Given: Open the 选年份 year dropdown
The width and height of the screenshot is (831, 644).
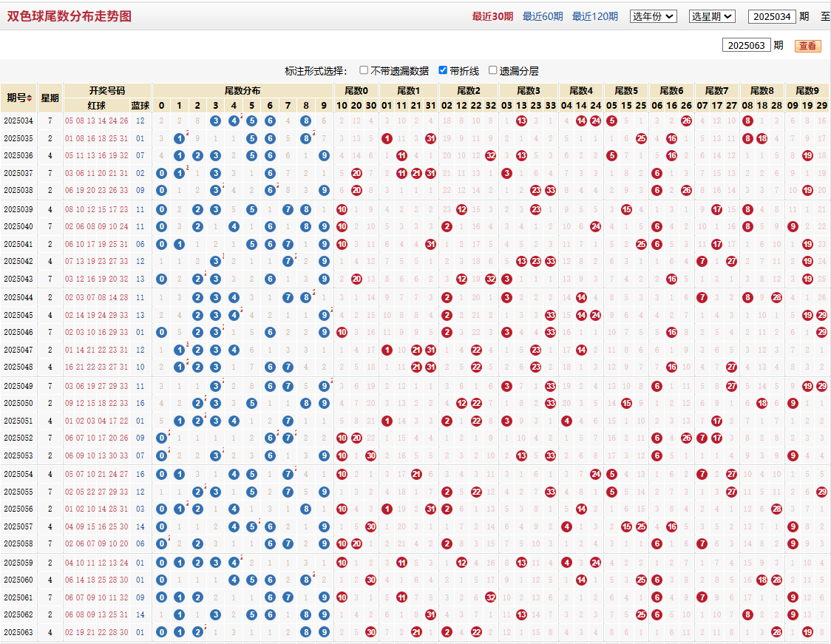Looking at the screenshot, I should tap(654, 16).
